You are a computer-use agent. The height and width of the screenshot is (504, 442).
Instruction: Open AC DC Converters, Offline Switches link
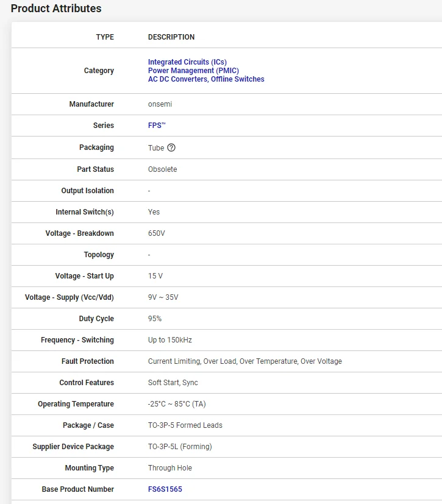206,79
